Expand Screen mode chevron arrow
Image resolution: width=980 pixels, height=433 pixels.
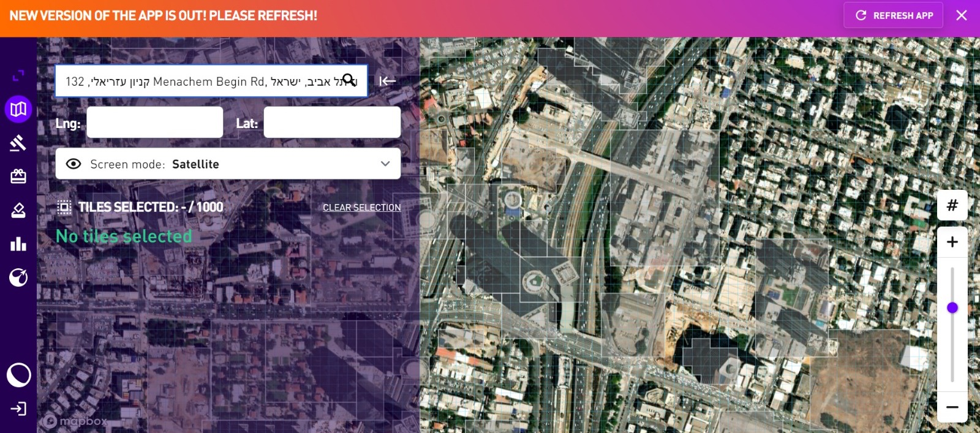pos(385,164)
